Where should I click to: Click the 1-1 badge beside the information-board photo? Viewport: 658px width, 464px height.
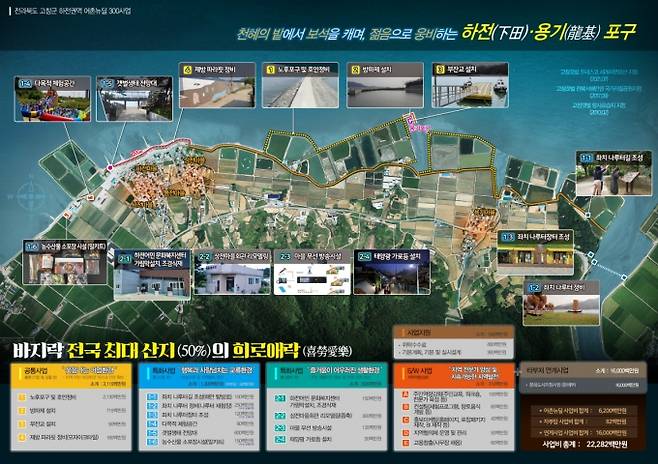(586, 158)
